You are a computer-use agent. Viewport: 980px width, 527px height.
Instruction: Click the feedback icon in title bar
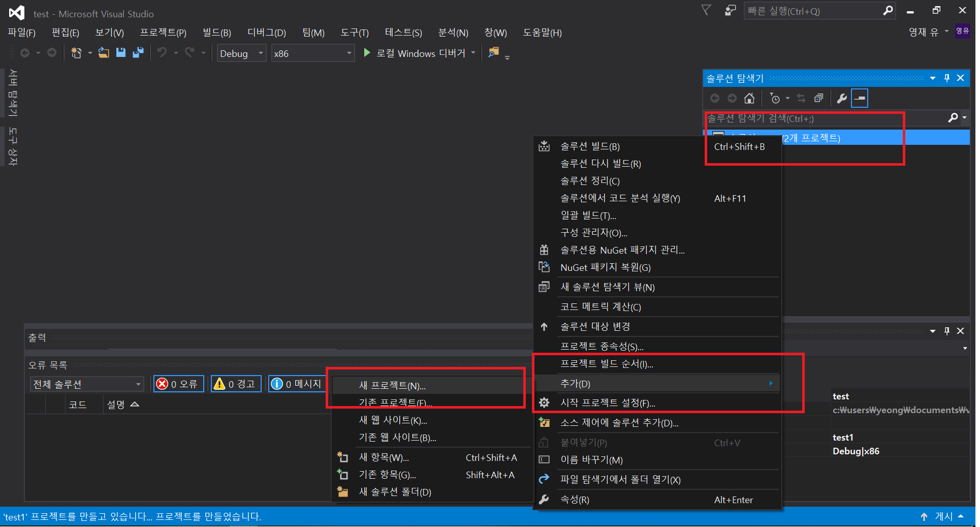click(x=730, y=11)
